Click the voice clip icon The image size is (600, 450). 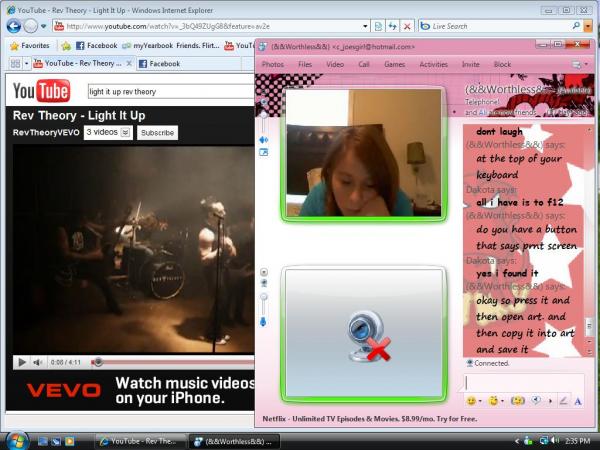(537, 401)
